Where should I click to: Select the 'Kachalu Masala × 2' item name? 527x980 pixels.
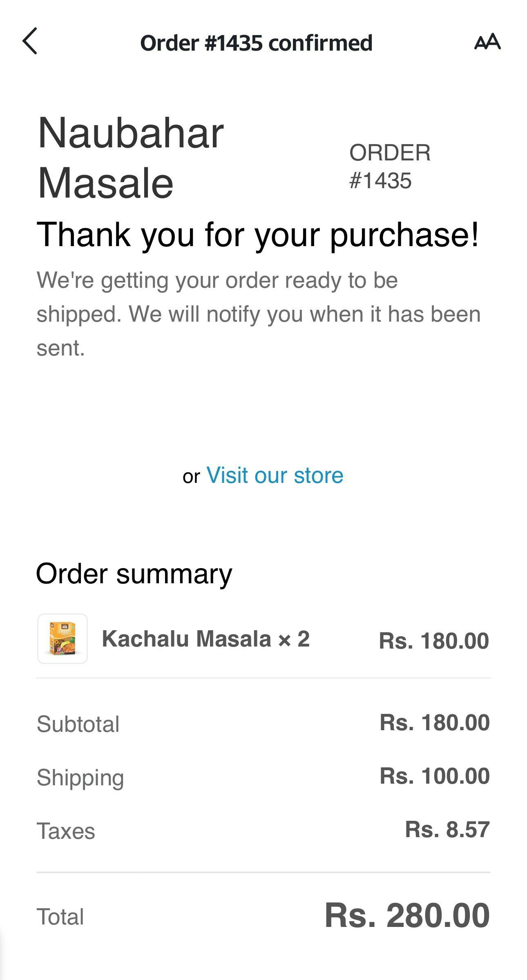click(x=205, y=639)
